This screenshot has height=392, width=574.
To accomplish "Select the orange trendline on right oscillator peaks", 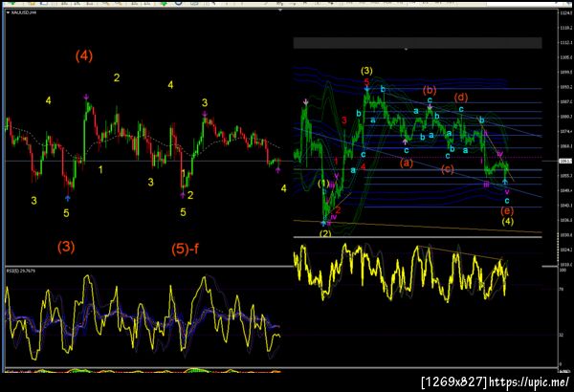I will [x=459, y=253].
